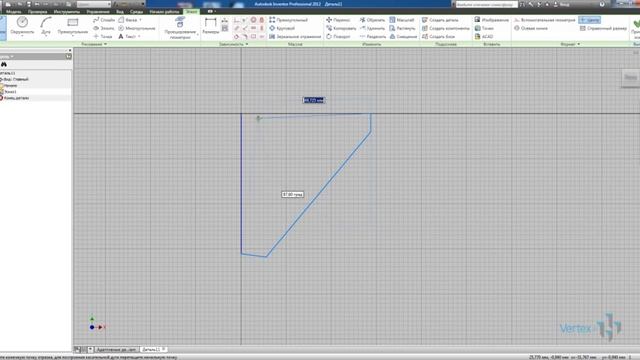640x360 pixels.
Task: Choose the Точка (Point) tool
Action: tap(102, 36)
